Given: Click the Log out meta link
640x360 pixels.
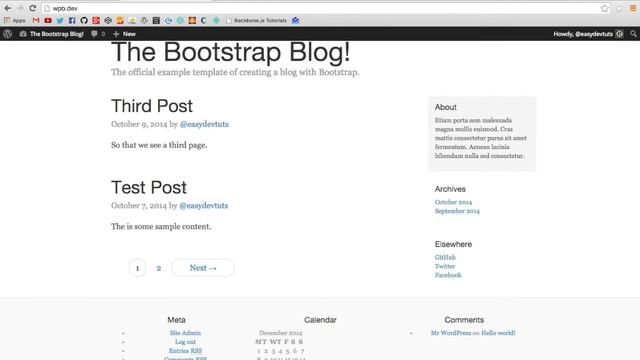Looking at the screenshot, I should [185, 342].
